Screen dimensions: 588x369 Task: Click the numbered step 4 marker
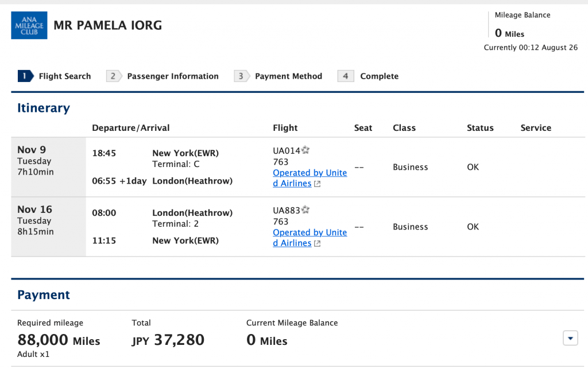point(345,76)
